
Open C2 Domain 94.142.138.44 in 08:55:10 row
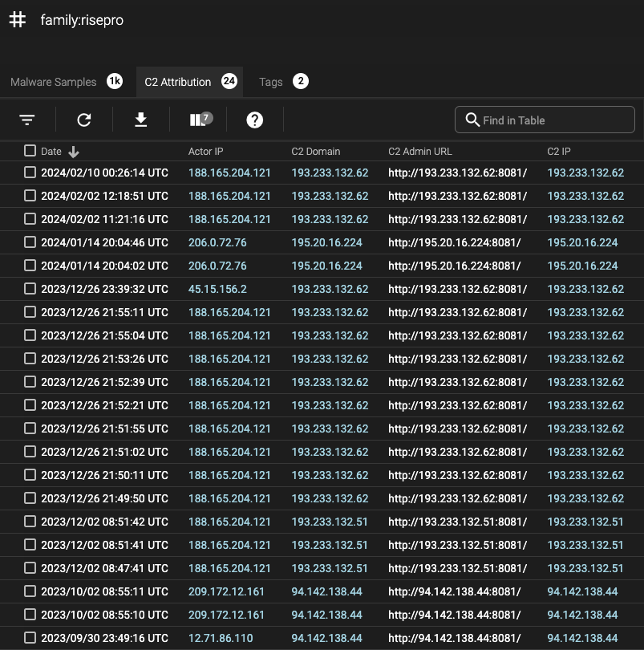pyautogui.click(x=326, y=615)
